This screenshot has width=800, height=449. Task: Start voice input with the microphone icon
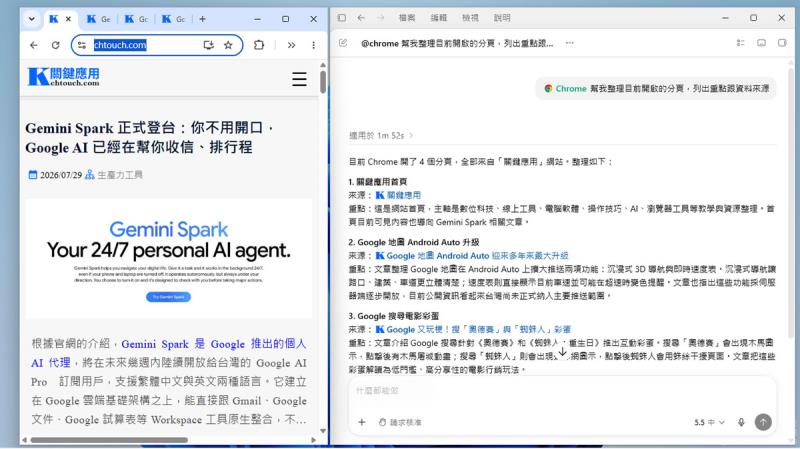point(741,422)
